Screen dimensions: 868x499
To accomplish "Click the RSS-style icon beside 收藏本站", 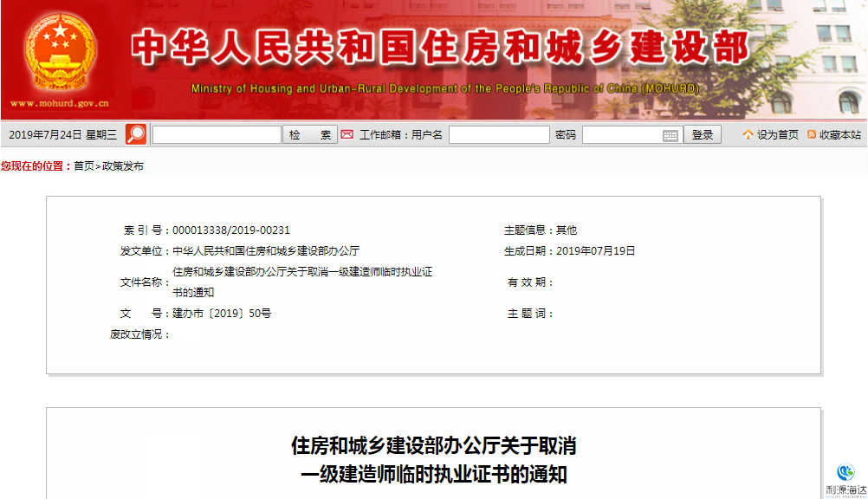I will 812,134.
